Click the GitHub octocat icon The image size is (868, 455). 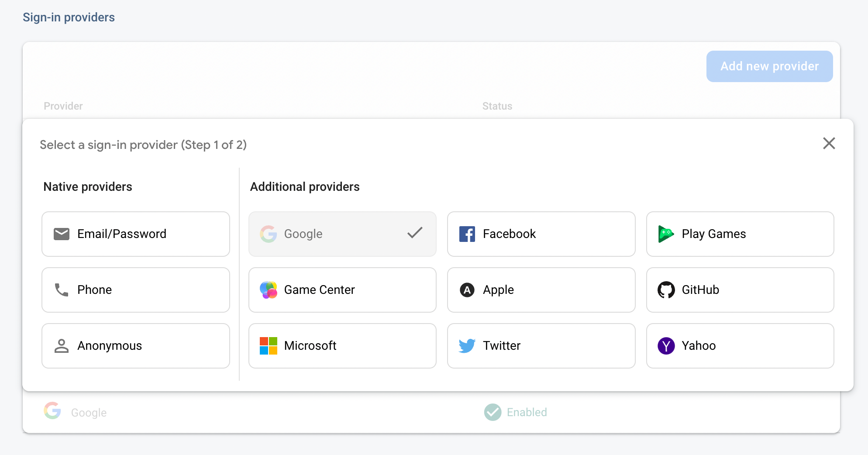[x=666, y=290]
